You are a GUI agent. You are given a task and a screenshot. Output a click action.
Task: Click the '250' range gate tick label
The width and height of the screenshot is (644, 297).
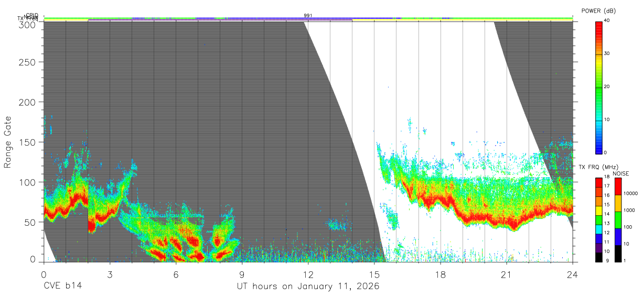tap(28, 62)
